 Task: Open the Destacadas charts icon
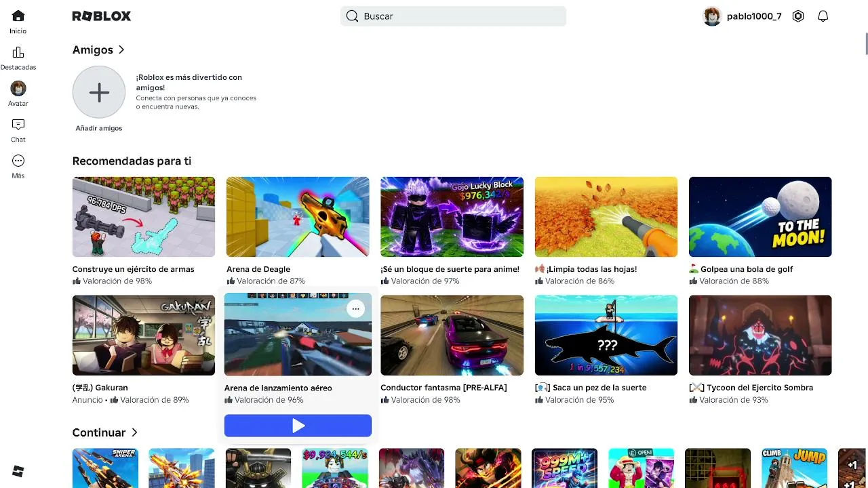click(x=18, y=52)
